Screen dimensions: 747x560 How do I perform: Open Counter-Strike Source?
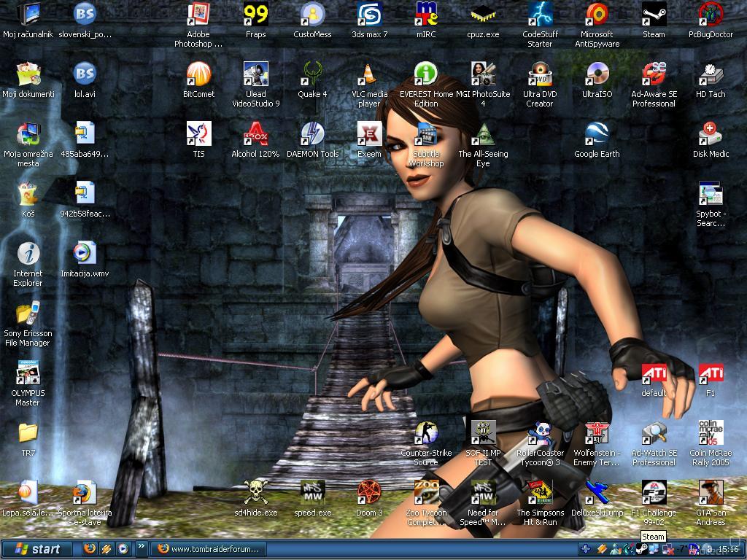426,444
